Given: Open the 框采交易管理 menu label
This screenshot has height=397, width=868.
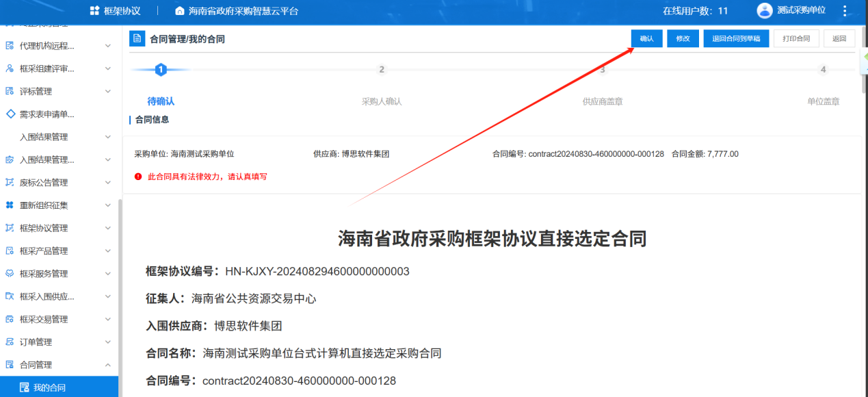Looking at the screenshot, I should [x=44, y=319].
